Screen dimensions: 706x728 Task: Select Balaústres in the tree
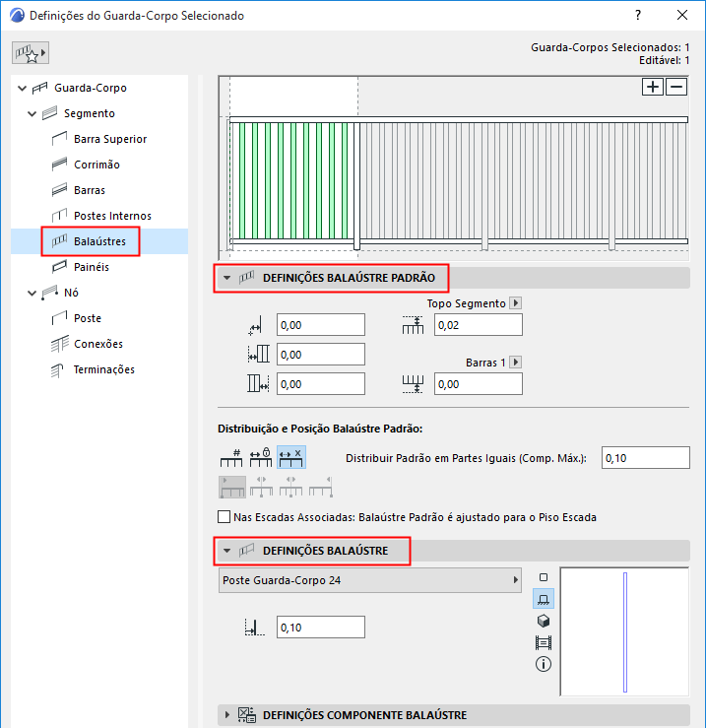tap(99, 241)
